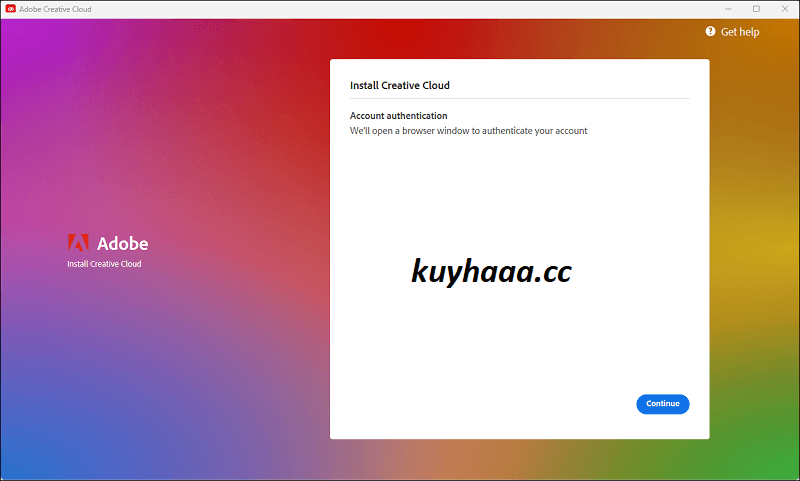Click the 'Adobe Creative Cloud' window title text

tap(55, 9)
